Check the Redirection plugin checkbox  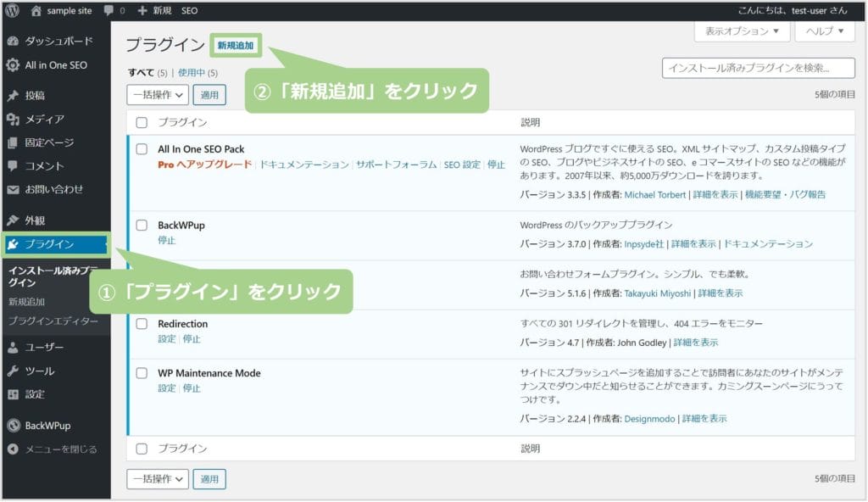click(142, 324)
